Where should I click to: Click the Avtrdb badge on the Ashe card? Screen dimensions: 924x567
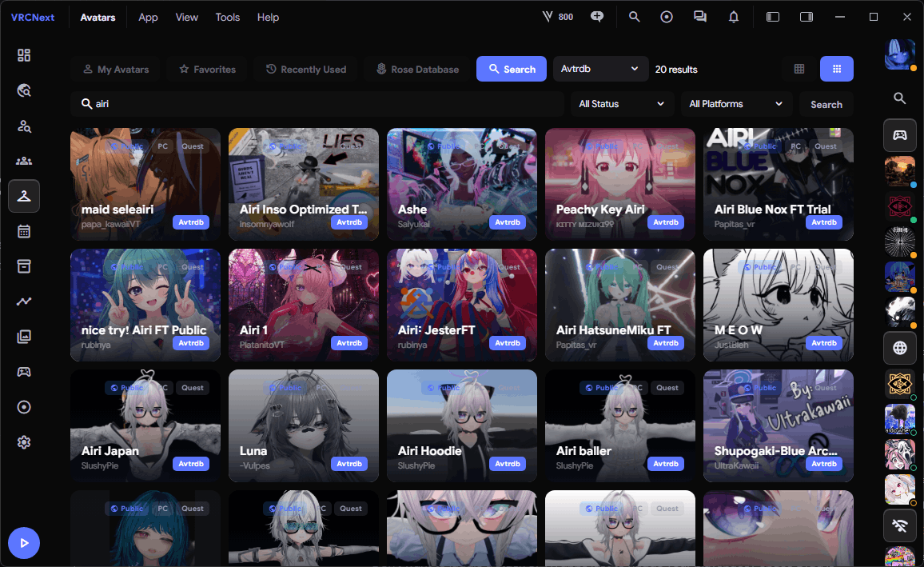(508, 222)
